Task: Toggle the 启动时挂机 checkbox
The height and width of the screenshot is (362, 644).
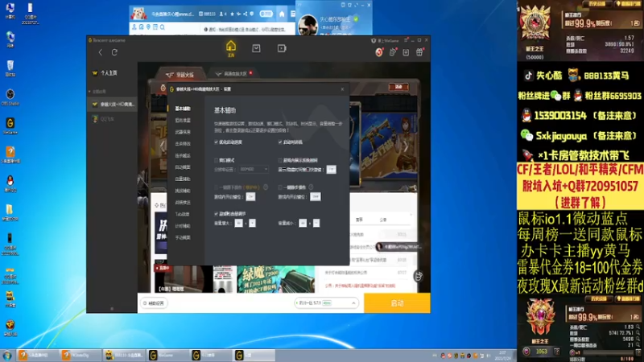Action: [280, 142]
